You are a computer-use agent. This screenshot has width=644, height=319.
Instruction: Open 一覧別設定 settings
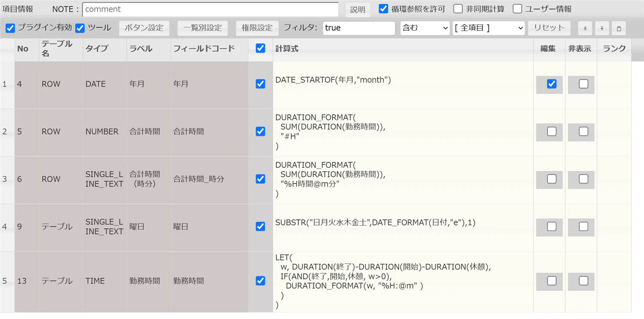click(203, 28)
